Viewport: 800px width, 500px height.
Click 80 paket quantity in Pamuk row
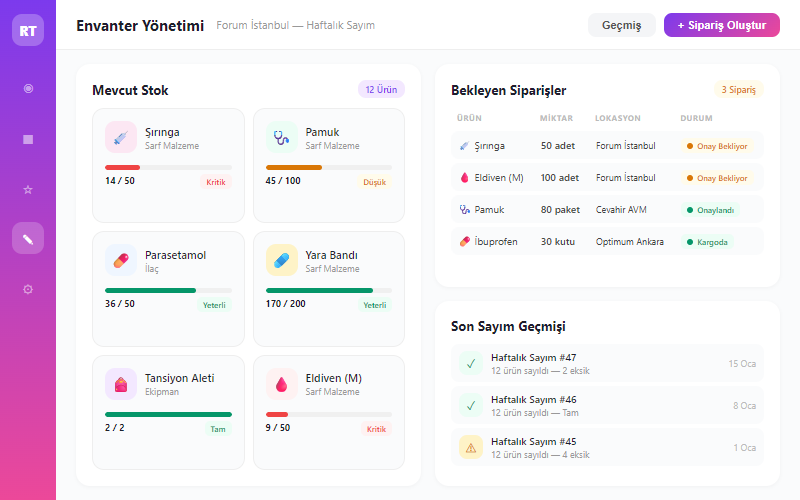(x=560, y=210)
